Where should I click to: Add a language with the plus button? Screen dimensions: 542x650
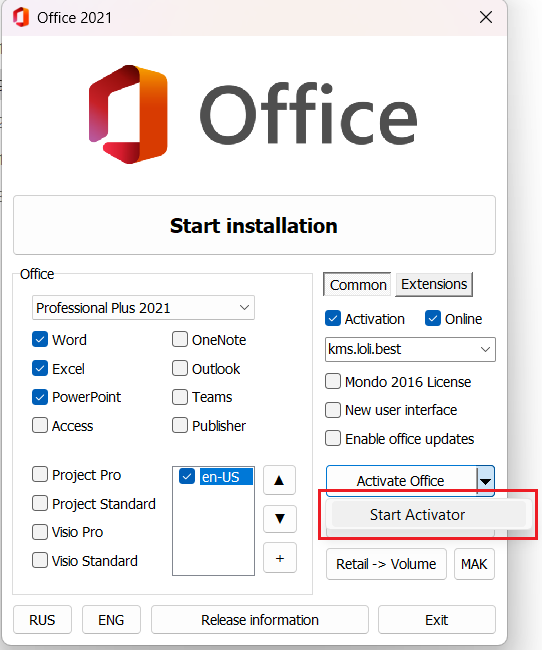(280, 558)
